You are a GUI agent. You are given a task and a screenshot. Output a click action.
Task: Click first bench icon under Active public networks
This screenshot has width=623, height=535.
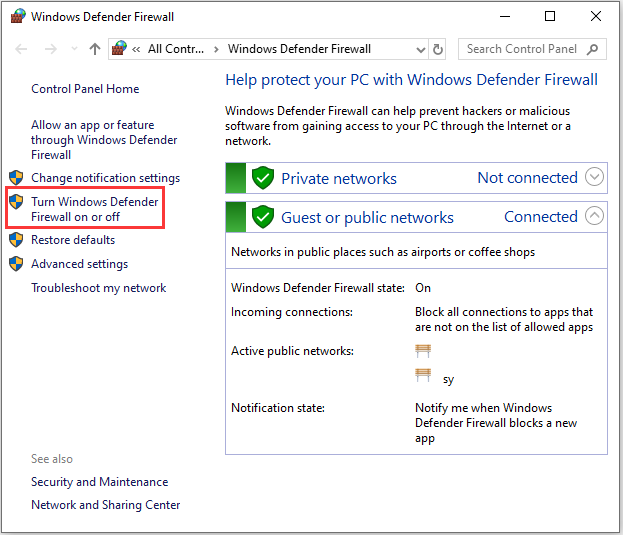coord(423,351)
